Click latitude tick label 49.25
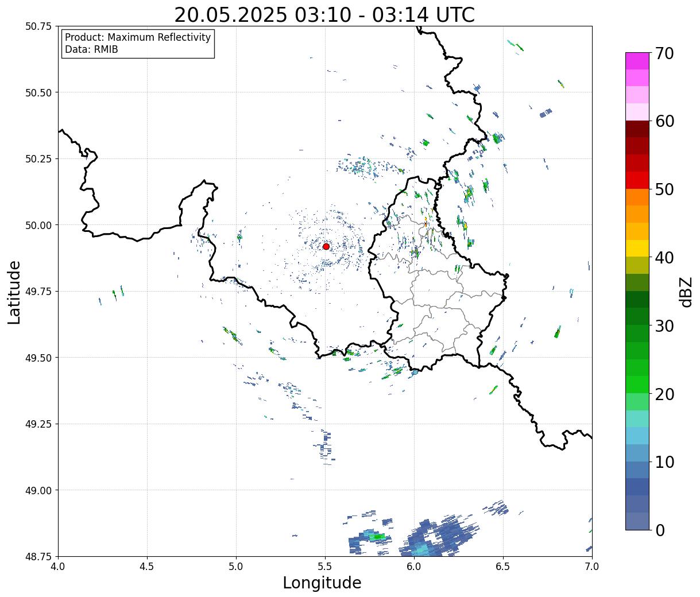Screen dimensions: 700x597 [38, 424]
